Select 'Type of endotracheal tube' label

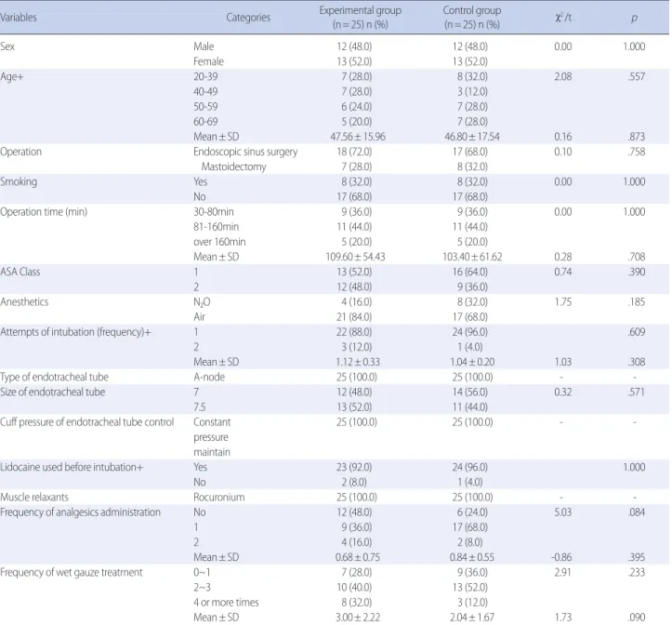[x=55, y=377]
